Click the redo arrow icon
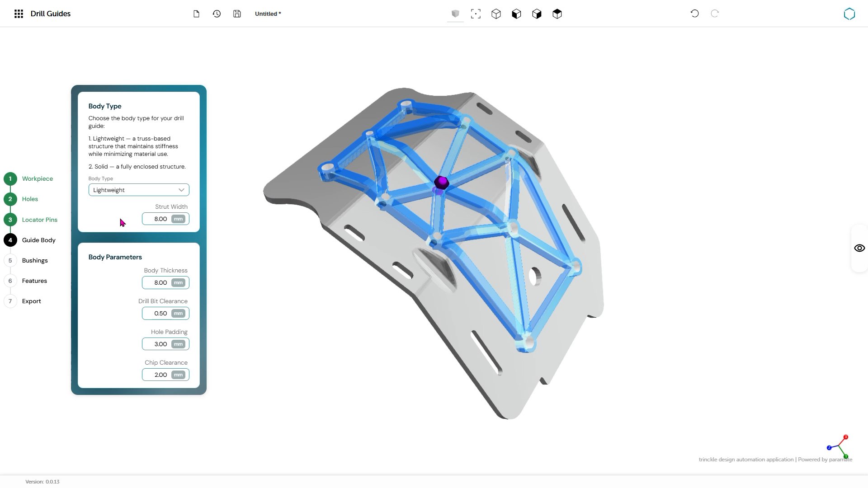 pos(715,14)
